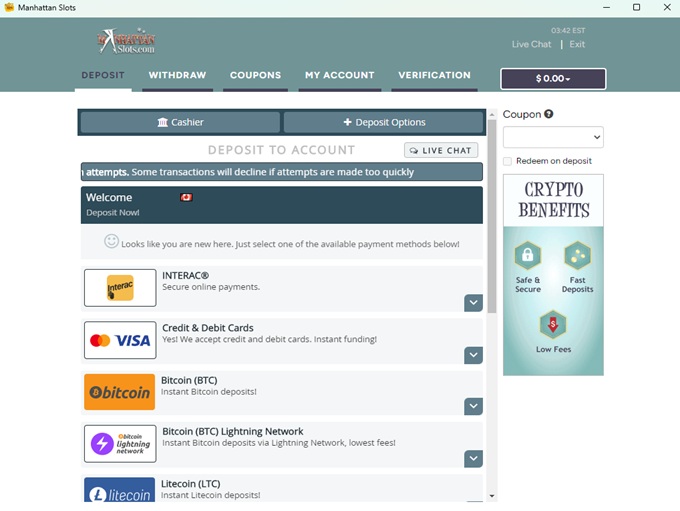Viewport: 680px width, 511px height.
Task: Click the Coupon help question mark icon
Action: click(x=549, y=114)
